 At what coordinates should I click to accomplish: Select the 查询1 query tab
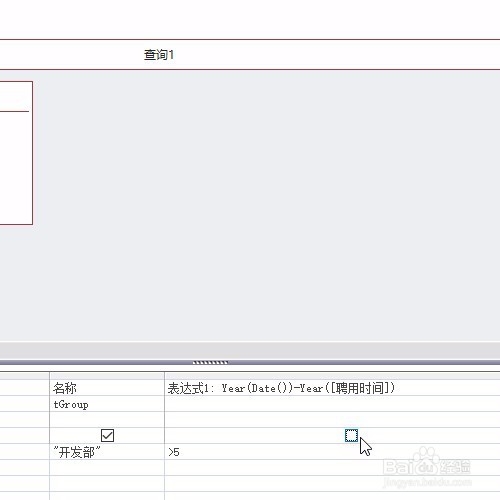pyautogui.click(x=159, y=55)
